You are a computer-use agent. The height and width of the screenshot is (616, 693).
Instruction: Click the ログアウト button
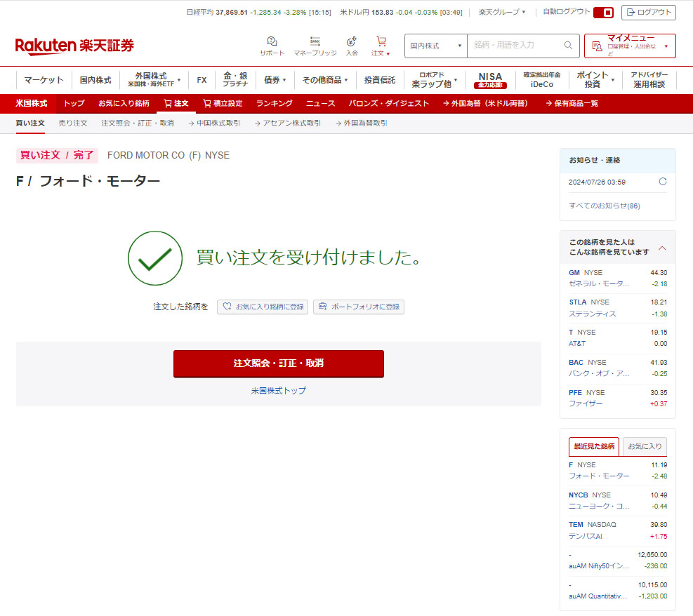pyautogui.click(x=648, y=13)
